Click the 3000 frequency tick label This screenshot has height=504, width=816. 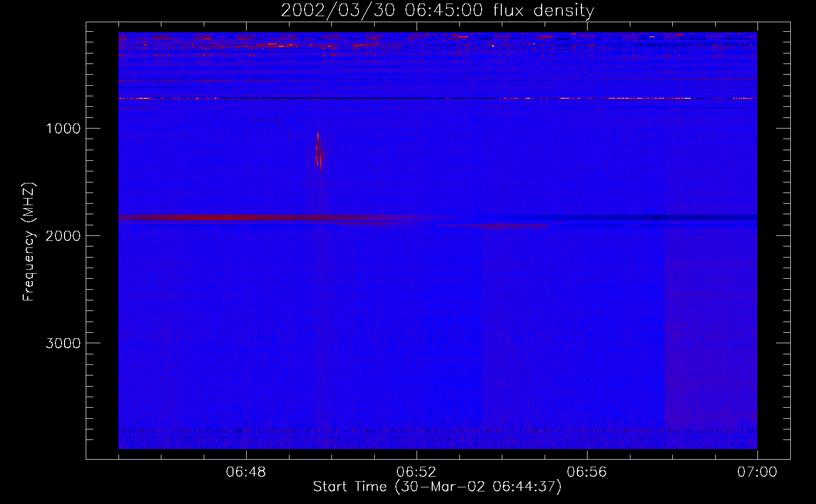click(x=63, y=343)
